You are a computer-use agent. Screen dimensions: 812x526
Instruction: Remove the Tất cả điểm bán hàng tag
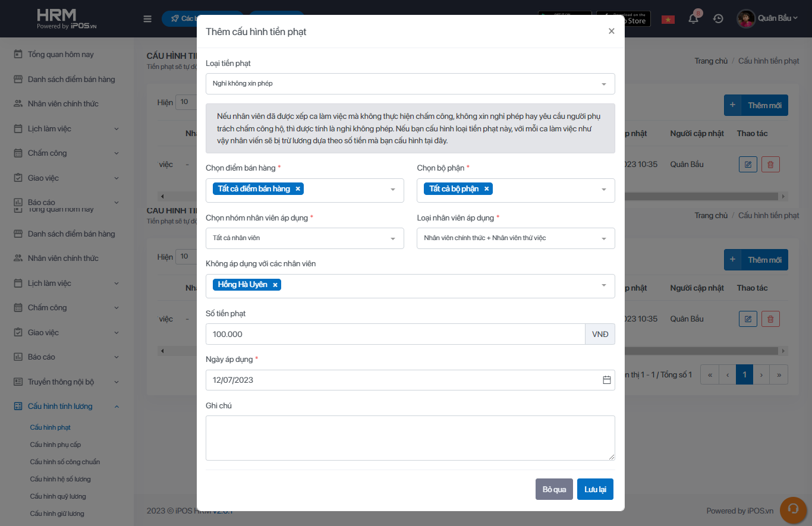(x=298, y=189)
